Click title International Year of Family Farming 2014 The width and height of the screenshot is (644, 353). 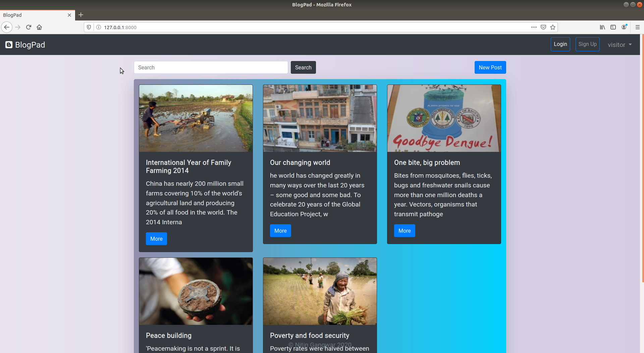189,167
